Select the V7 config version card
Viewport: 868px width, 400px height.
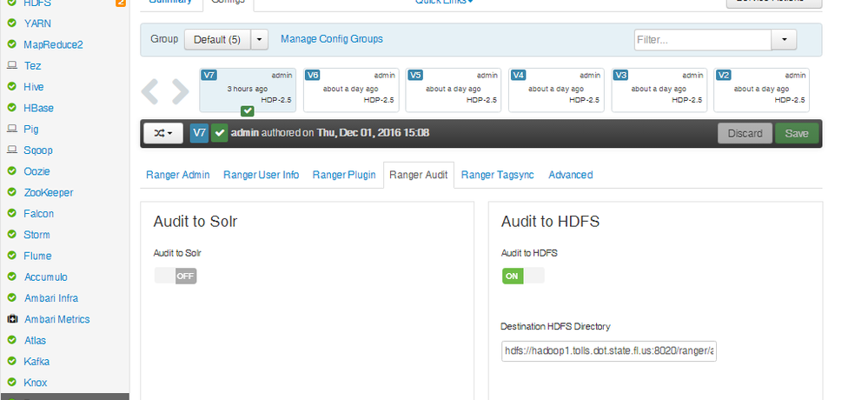pyautogui.click(x=248, y=90)
